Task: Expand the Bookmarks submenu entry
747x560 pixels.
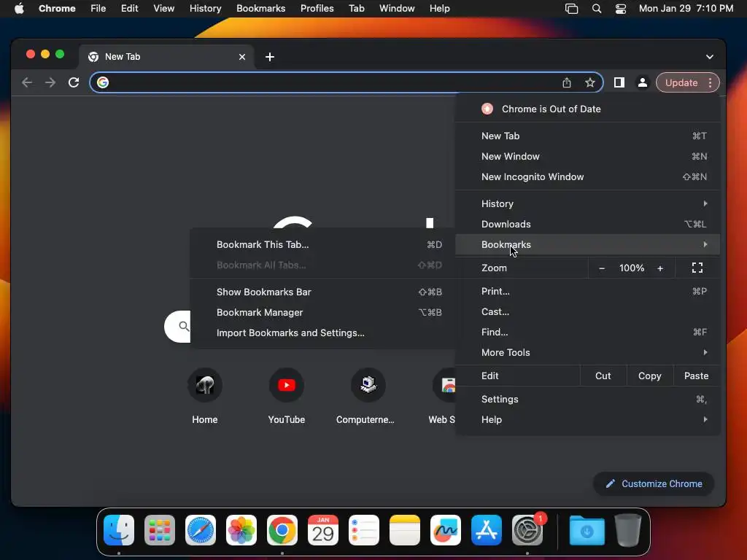Action: coord(588,245)
